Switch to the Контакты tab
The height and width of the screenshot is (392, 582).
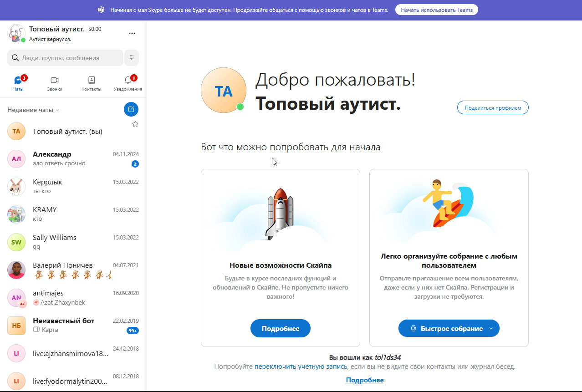(x=91, y=83)
